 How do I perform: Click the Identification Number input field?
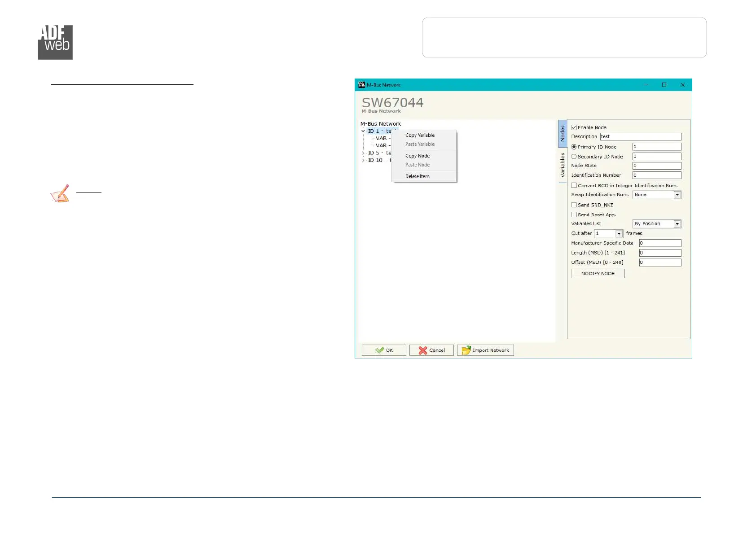[657, 175]
